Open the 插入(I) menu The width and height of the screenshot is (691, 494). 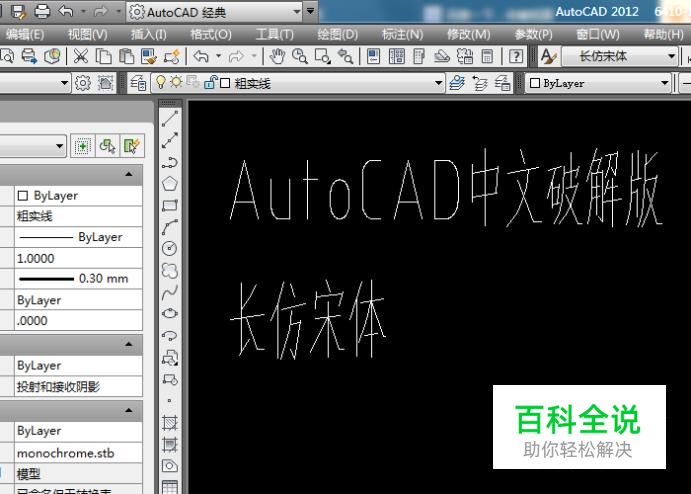(149, 34)
